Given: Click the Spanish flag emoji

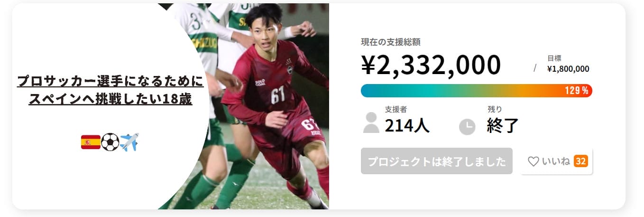Looking at the screenshot, I should pyautogui.click(x=91, y=142).
